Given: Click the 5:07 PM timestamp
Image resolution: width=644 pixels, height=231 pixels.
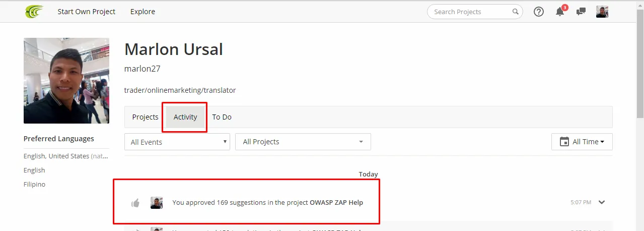Looking at the screenshot, I should pos(581,202).
